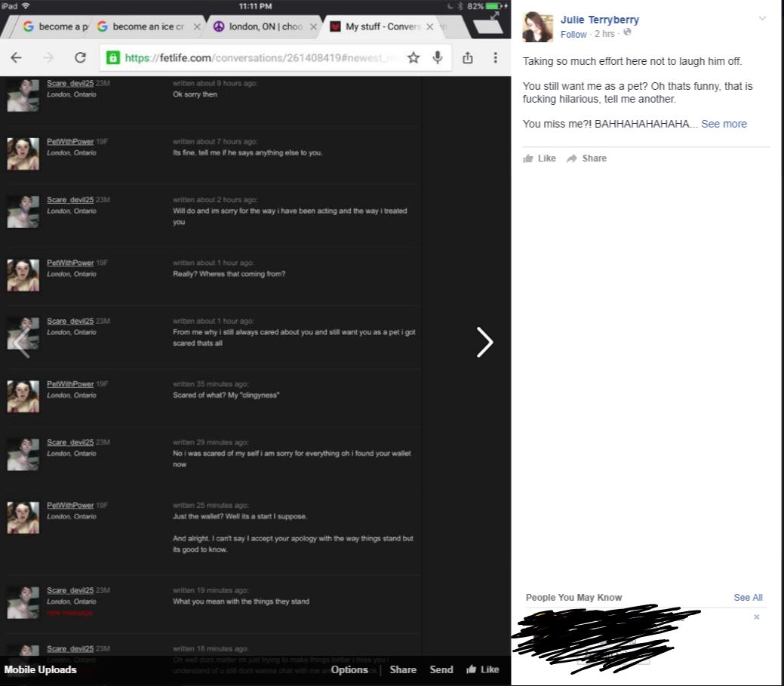
Task: Expand photo to fullscreen with arrows icon
Action: pyautogui.click(x=494, y=16)
